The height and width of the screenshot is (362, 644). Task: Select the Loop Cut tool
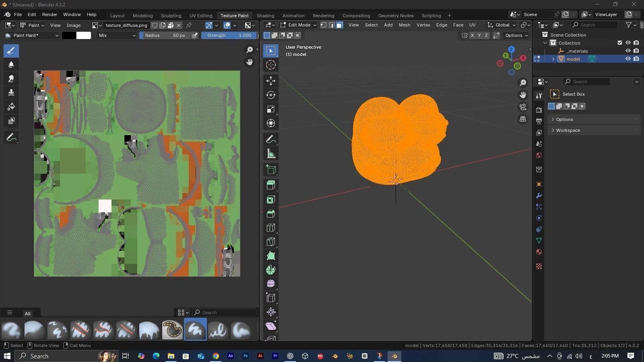[x=271, y=228]
